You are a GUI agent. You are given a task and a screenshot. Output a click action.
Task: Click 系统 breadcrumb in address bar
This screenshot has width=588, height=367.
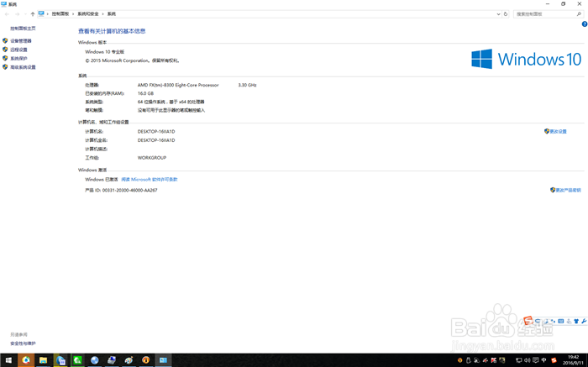[112, 14]
